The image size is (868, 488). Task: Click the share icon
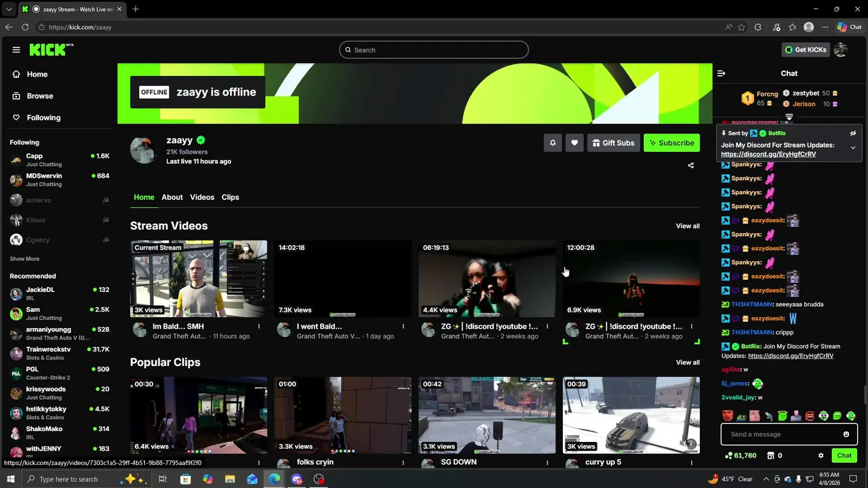[x=691, y=165]
